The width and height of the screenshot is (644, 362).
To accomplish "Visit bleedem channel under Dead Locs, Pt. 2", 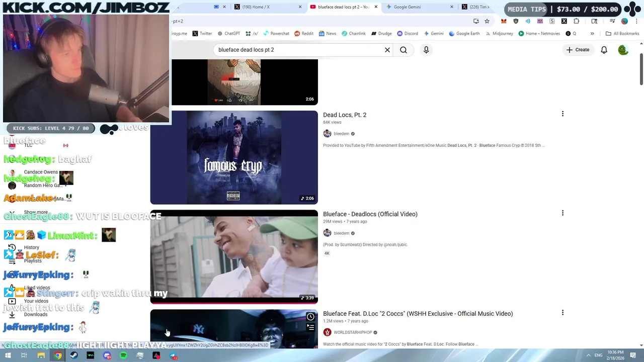I will (341, 134).
